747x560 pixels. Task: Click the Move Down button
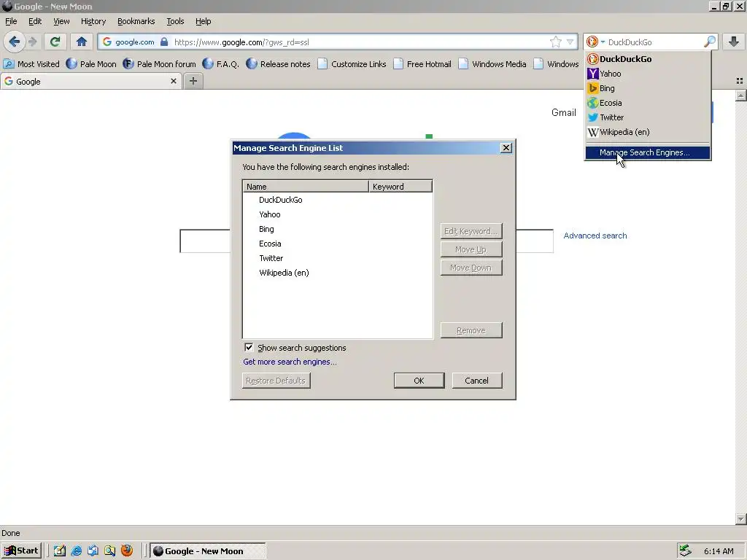(471, 268)
